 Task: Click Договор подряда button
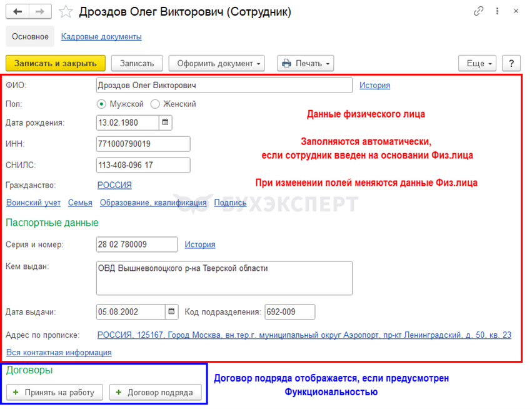point(156,392)
